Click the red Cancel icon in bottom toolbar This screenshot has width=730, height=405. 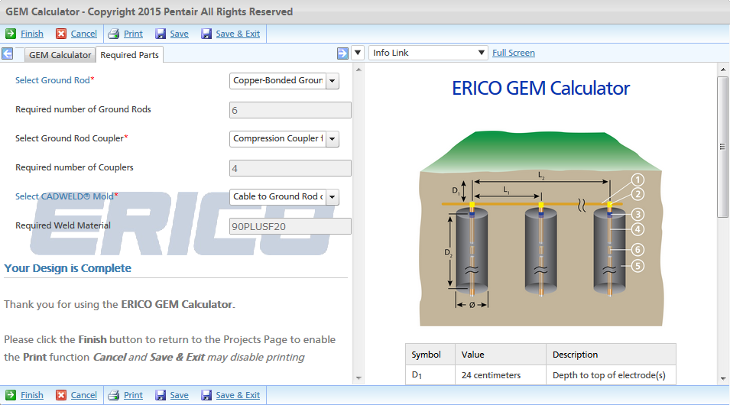point(61,395)
